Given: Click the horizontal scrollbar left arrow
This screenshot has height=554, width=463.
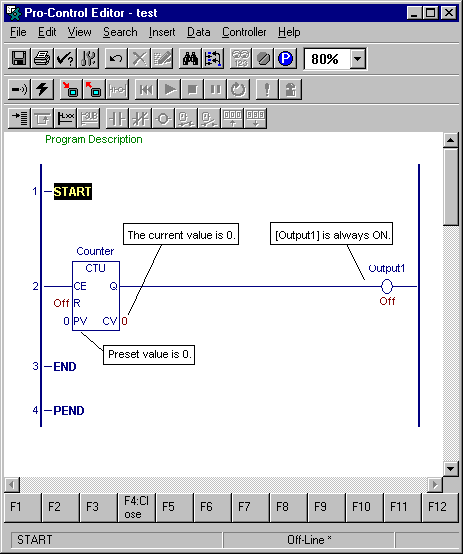Looking at the screenshot, I should point(12,484).
